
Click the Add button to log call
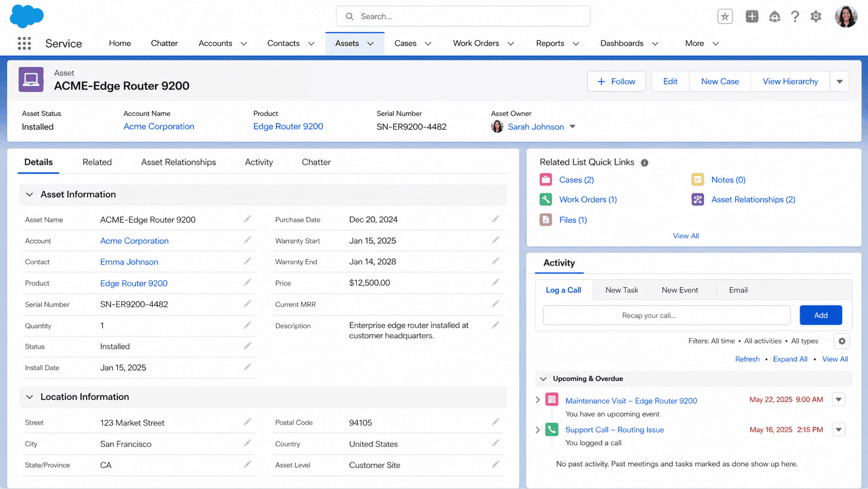click(821, 315)
